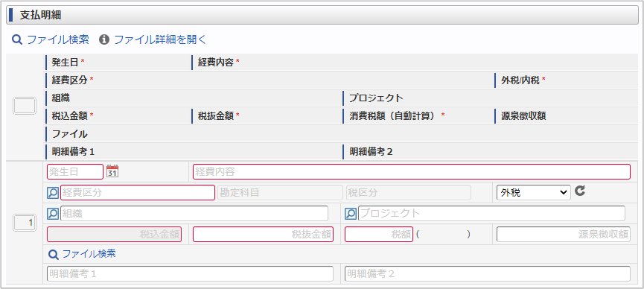The image size is (644, 289).
Task: Click the 明細備考２ header label
Action: tap(372, 152)
